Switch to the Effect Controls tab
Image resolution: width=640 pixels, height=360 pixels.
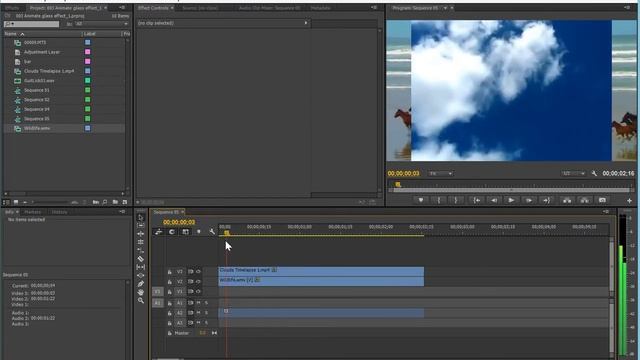pyautogui.click(x=153, y=8)
